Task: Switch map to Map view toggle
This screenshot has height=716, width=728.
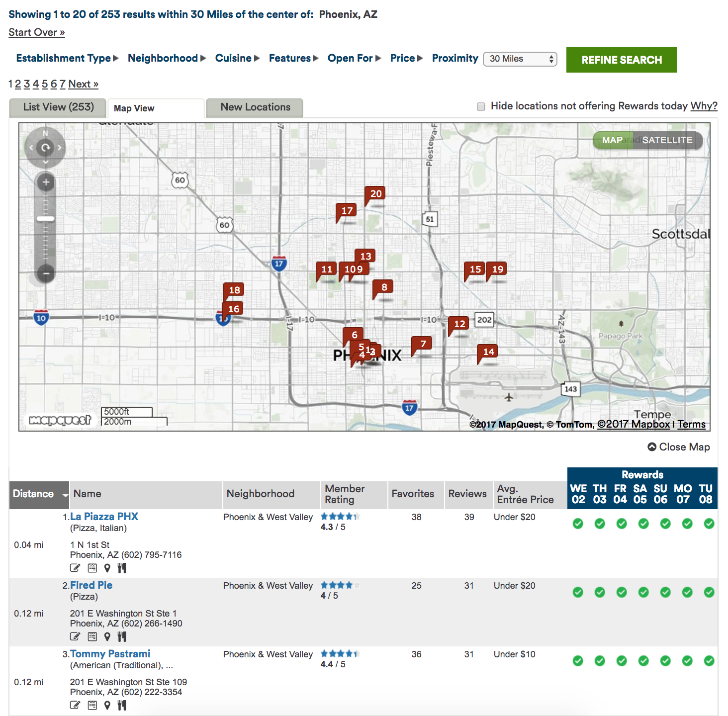Action: pos(612,140)
